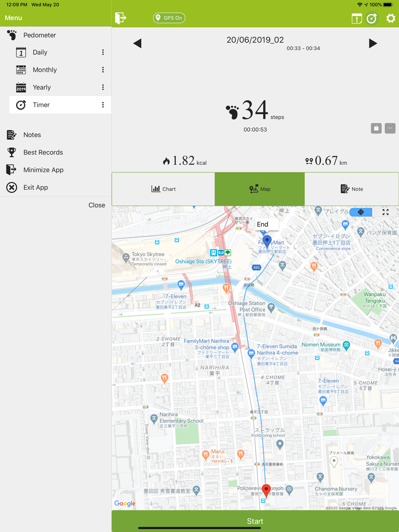This screenshot has height=532, width=399.
Task: Center map with blue location target button
Action: pyautogui.click(x=360, y=212)
